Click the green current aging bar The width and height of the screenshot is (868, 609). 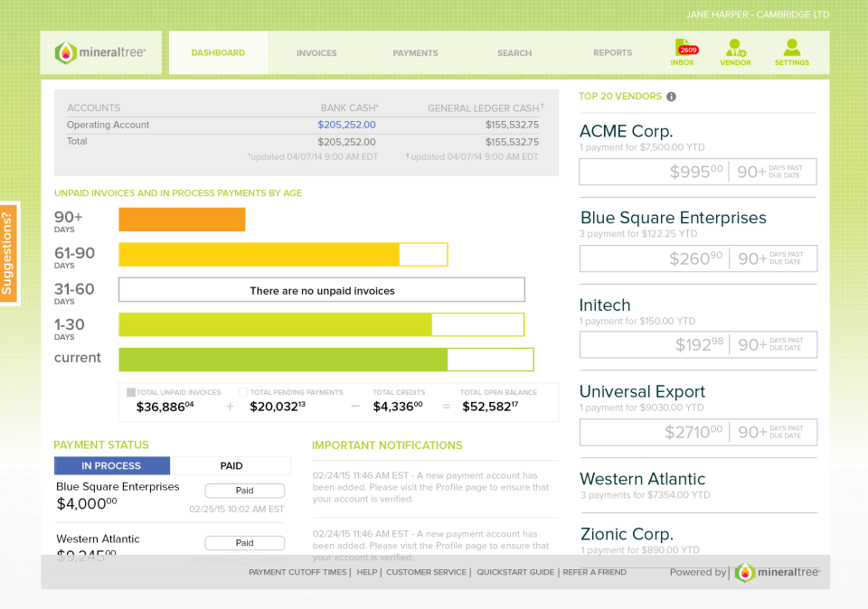326,360
